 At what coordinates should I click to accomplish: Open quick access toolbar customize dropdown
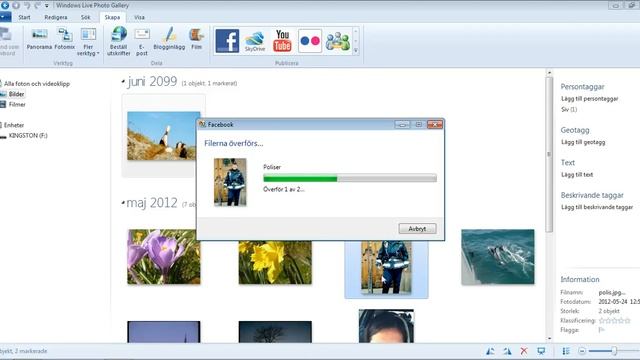click(47, 6)
